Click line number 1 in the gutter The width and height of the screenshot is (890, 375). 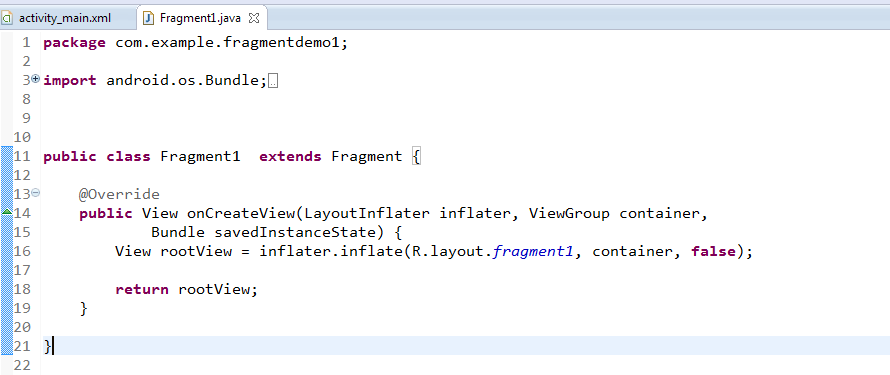click(x=26, y=43)
